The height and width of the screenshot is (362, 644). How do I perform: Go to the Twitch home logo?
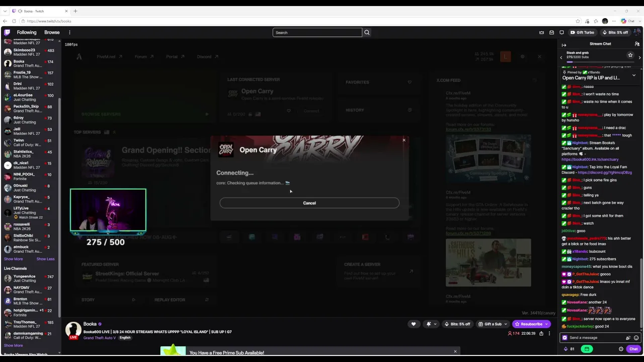[x=7, y=33]
